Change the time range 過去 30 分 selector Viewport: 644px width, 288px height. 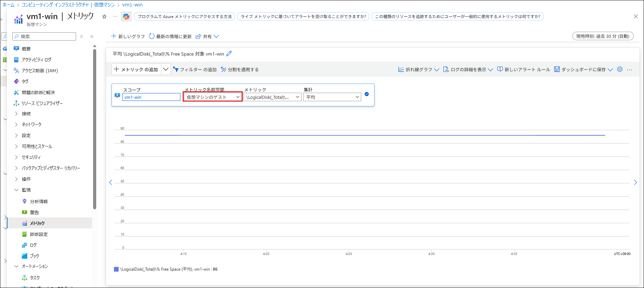(603, 36)
